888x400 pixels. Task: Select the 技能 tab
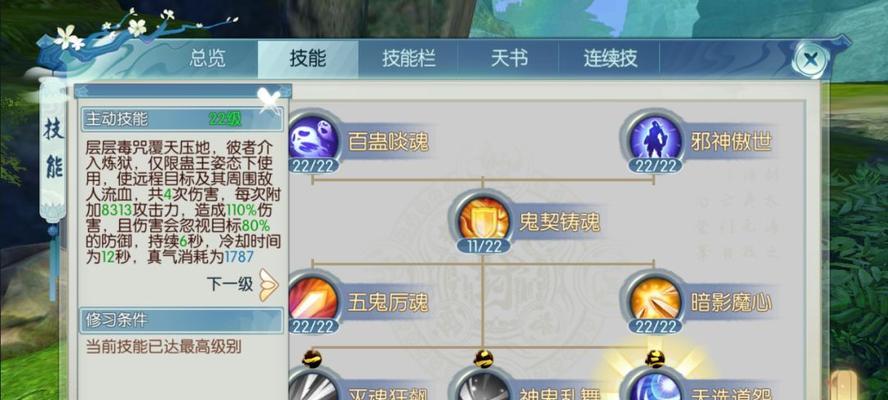308,58
